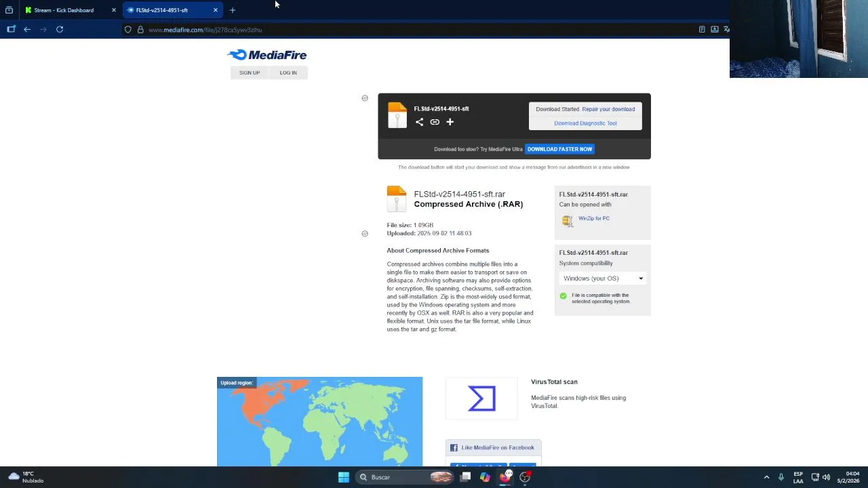
Task: Click the 'Uploaded: 2025-09-02 11:48:03' text
Action: (429, 233)
